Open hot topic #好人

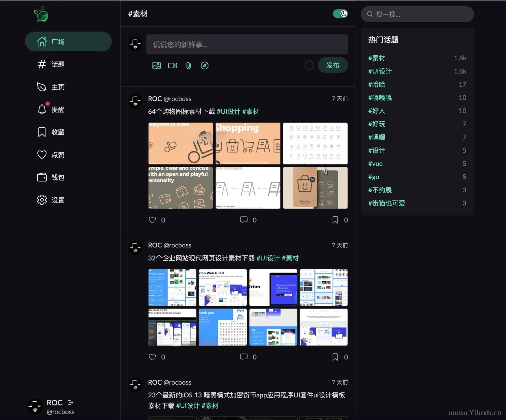point(377,111)
